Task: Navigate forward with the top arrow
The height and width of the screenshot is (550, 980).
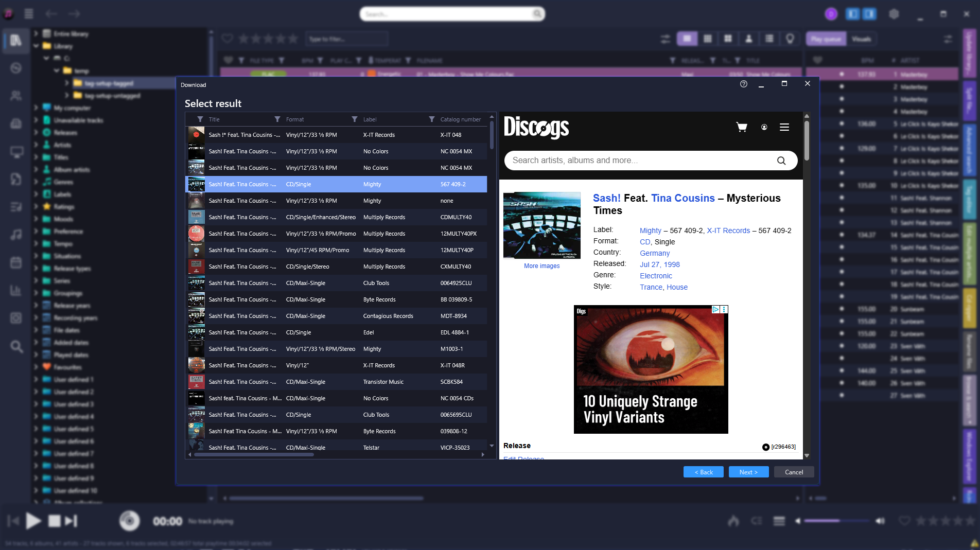Action: [74, 14]
